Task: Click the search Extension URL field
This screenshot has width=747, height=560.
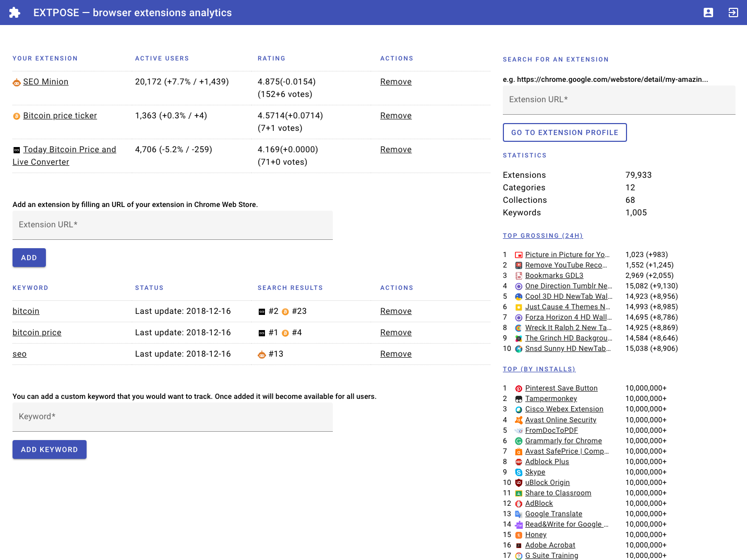Action: 619,100
